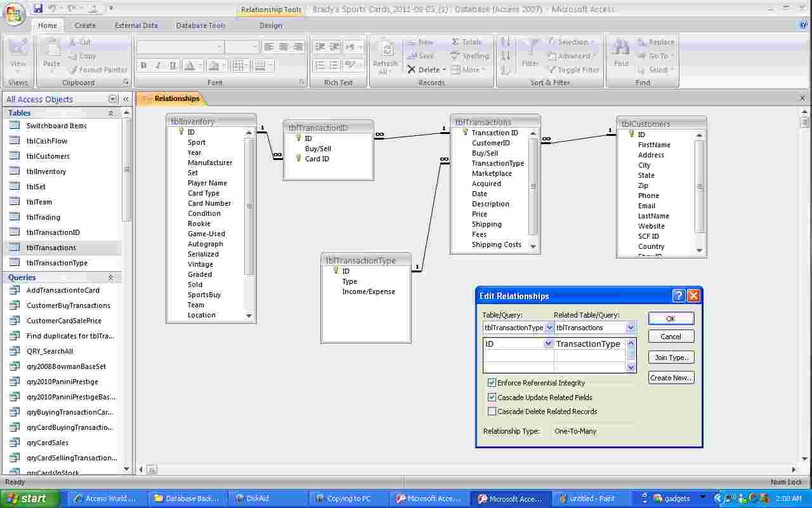This screenshot has width=812, height=508.
Task: Check Cascade Delete Related Records
Action: pyautogui.click(x=492, y=411)
